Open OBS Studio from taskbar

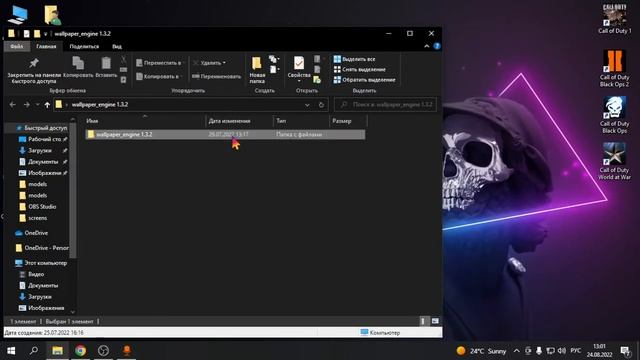(103, 351)
